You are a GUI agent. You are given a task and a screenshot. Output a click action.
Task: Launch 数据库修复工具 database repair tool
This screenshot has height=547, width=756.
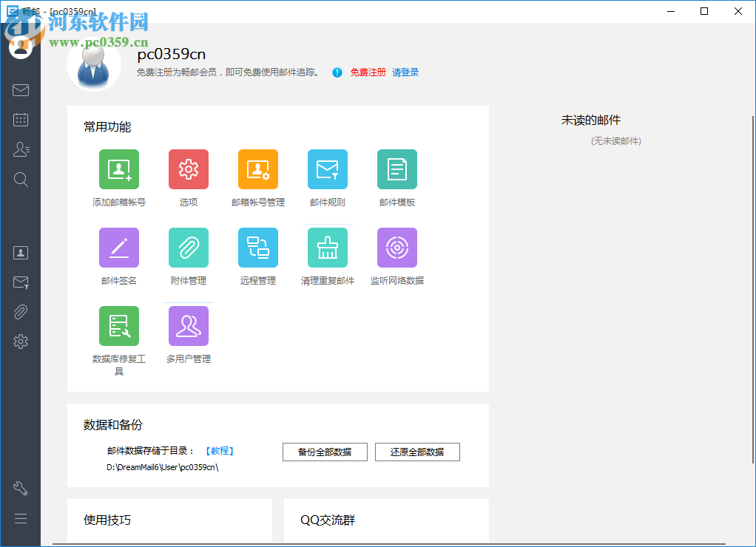pos(118,325)
